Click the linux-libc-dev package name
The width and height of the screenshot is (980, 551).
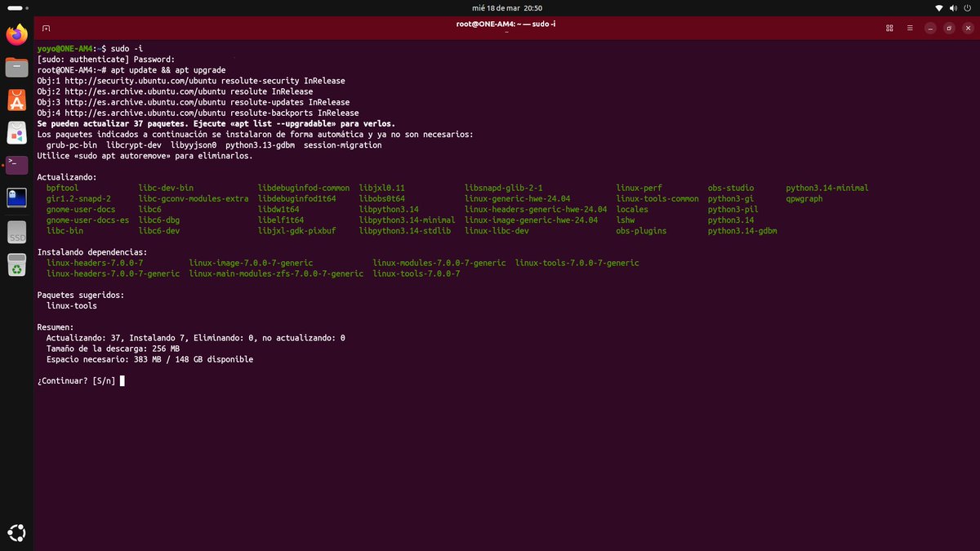(x=497, y=231)
